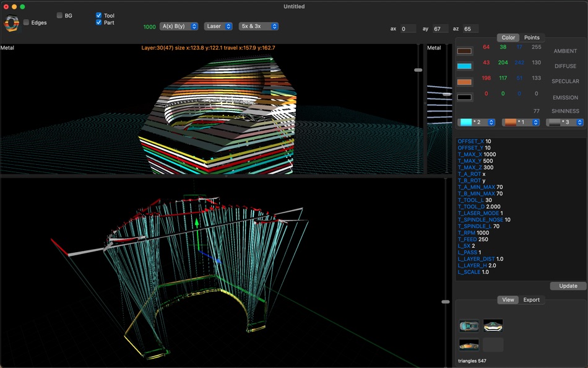Open the DIFFUSE cyan color swatch
This screenshot has height=368, width=588.
465,66
